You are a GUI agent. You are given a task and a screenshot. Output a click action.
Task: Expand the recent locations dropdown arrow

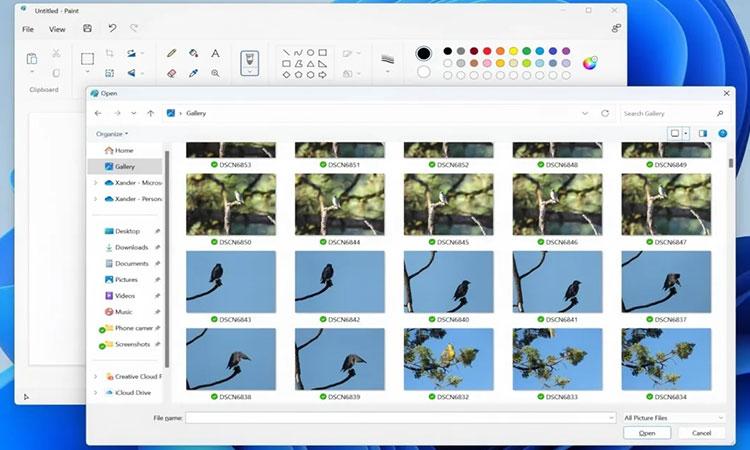[133, 113]
